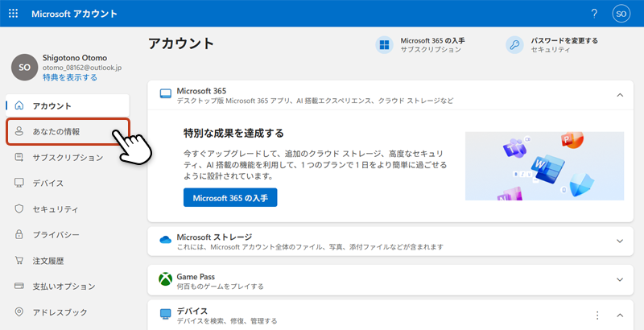Click the 特典を表示する link
The image size is (644, 330).
tap(70, 77)
